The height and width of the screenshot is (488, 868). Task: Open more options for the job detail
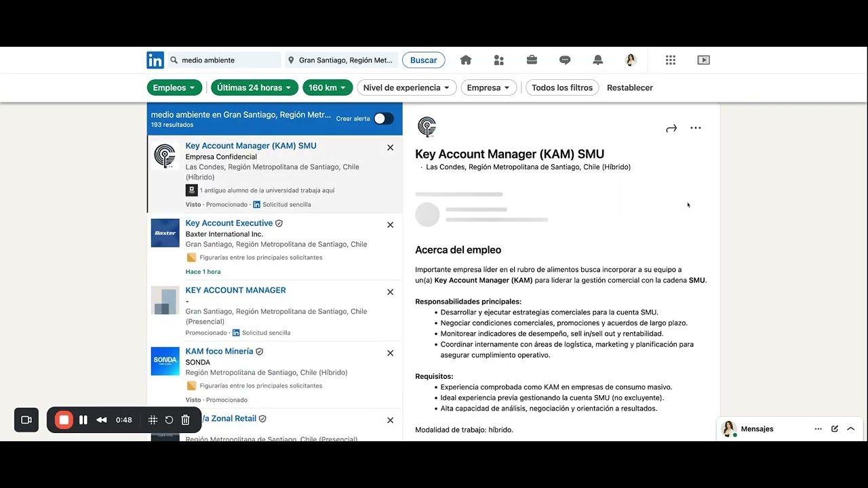click(696, 128)
